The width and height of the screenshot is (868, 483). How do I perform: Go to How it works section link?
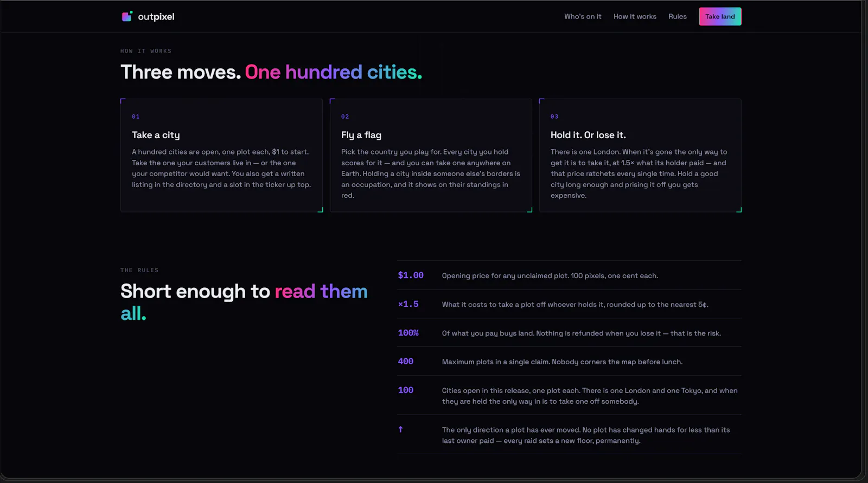[635, 16]
